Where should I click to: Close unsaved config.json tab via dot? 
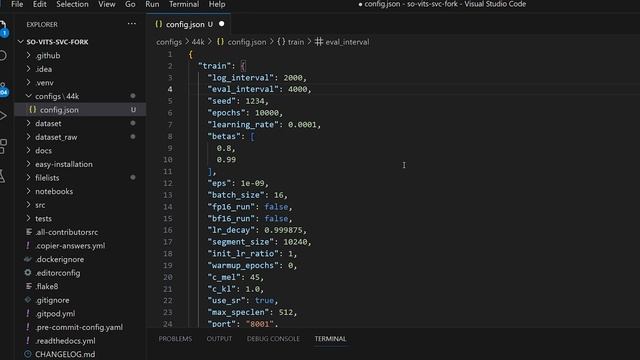222,24
